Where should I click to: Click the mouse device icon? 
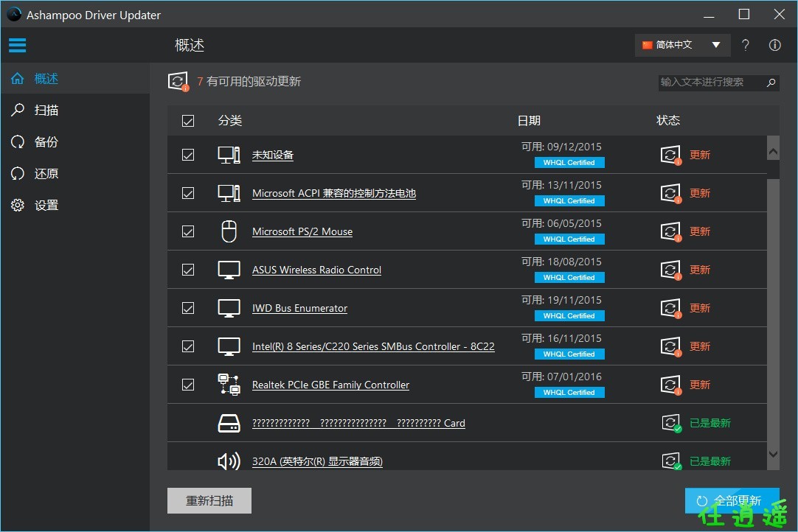click(x=229, y=231)
